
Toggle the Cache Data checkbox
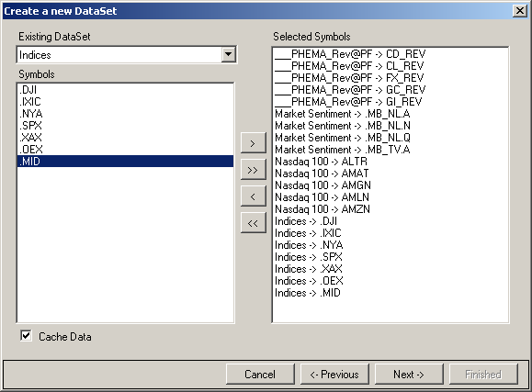(x=26, y=336)
